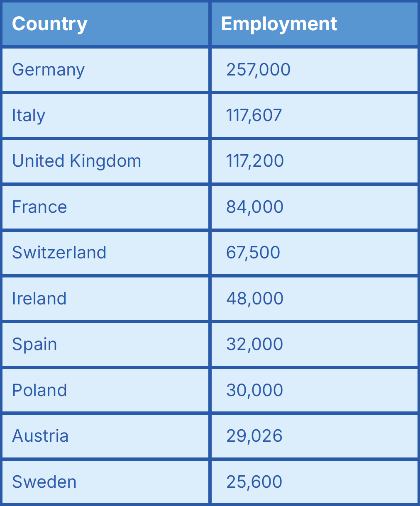Screen dimensions: 420x506
Task: Select Ireland's 48,000 value
Action: tap(255, 299)
